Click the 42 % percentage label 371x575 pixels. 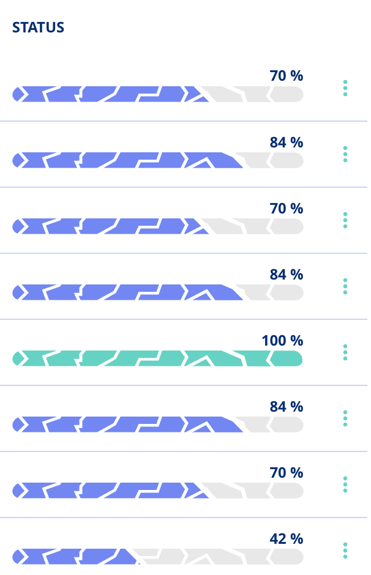click(x=286, y=539)
